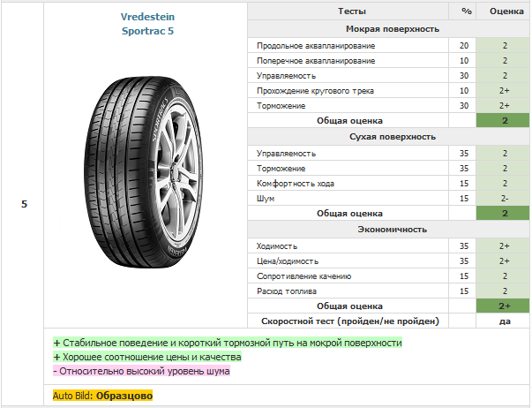The height and width of the screenshot is (408, 532).
Task: Select the 'Продольное аквапланирование' row label
Action: pos(316,46)
